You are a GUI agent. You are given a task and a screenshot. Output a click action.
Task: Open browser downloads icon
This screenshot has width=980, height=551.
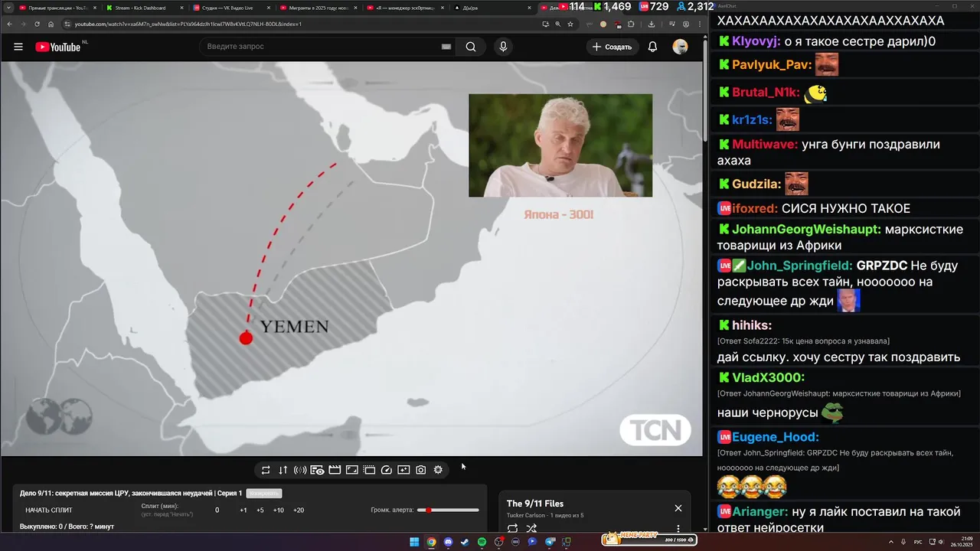(652, 24)
